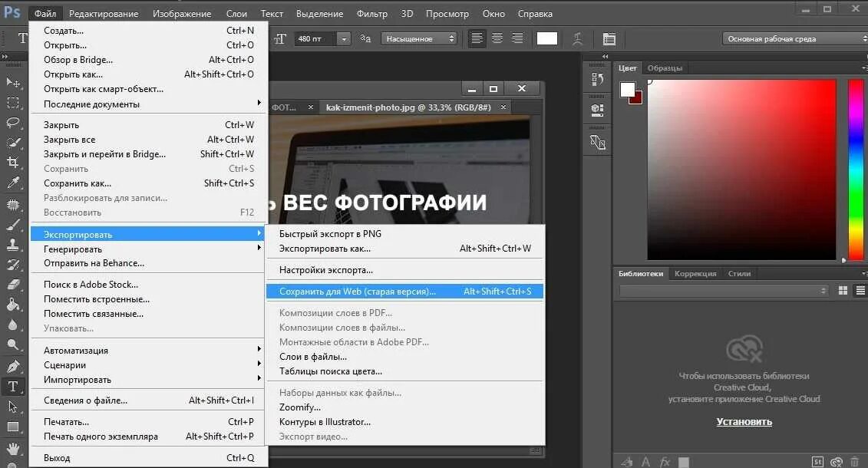Click the Adobe Stock St icon
Image resolution: width=868 pixels, height=468 pixels.
coord(817,461)
